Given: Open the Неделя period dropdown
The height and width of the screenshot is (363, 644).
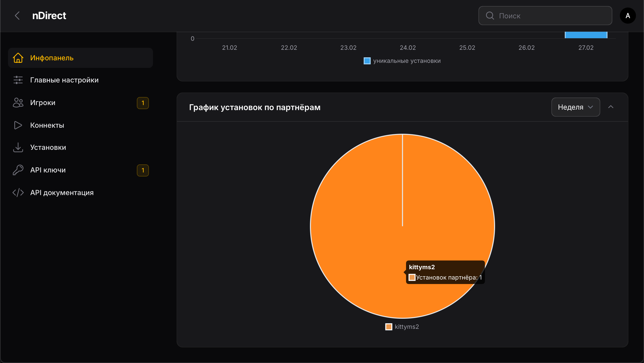Looking at the screenshot, I should click(x=576, y=107).
